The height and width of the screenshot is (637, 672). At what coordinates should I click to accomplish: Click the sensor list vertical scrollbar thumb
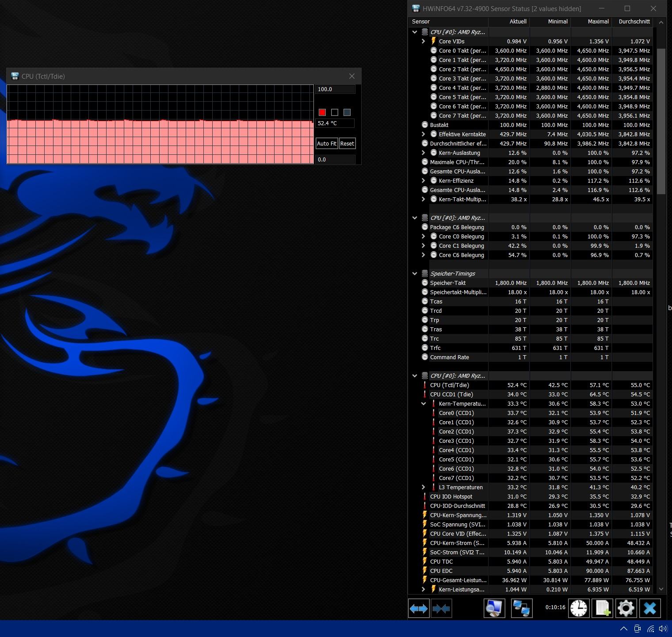click(661, 121)
